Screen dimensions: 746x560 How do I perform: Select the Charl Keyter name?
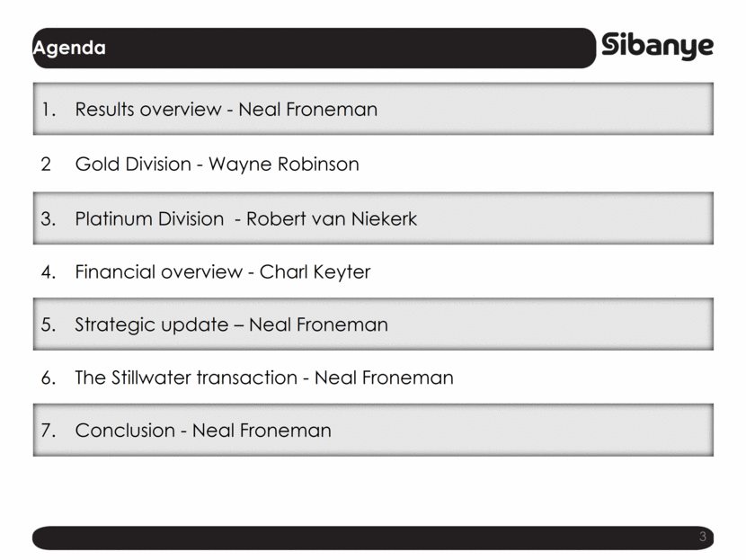coord(315,271)
